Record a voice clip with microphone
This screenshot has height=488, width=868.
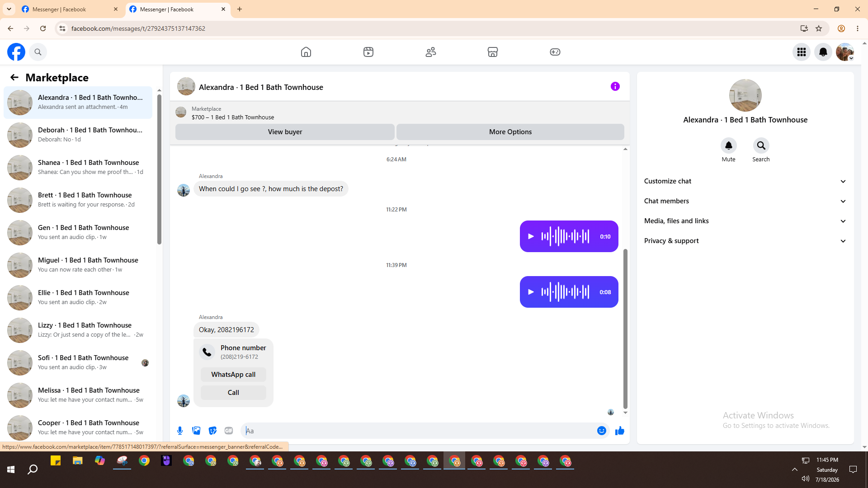pos(180,431)
